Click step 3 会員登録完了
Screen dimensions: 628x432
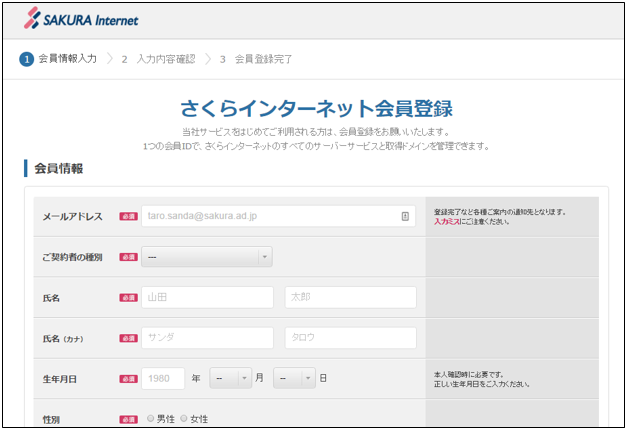[x=256, y=59]
